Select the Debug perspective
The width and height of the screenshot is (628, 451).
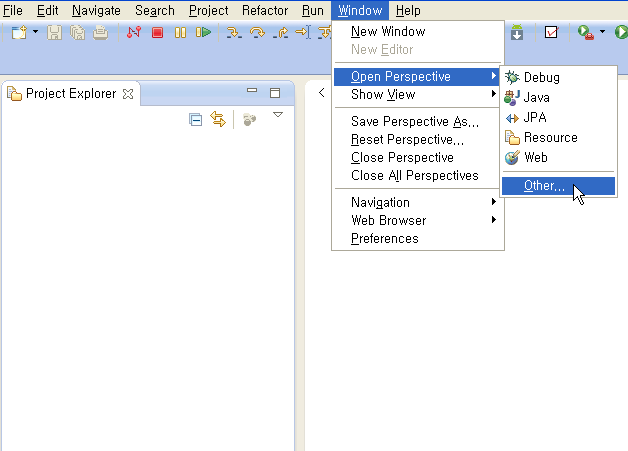click(558, 77)
